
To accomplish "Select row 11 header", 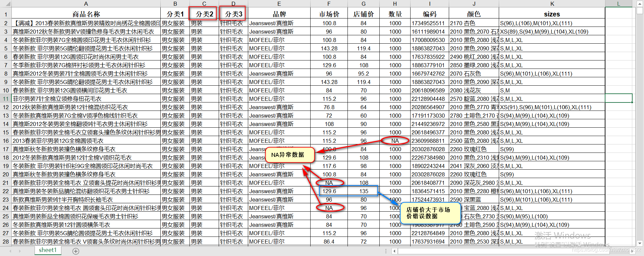I will tap(6, 99).
